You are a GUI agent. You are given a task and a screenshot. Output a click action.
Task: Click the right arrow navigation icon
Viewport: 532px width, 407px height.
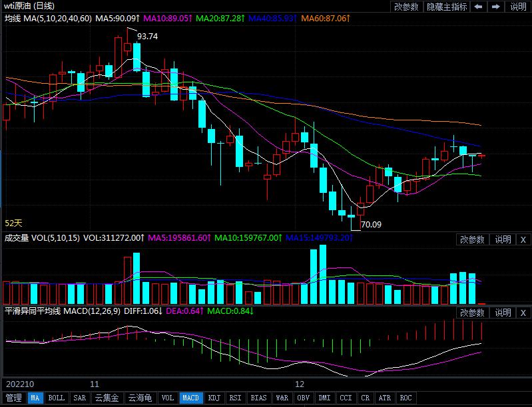pyautogui.click(x=495, y=7)
